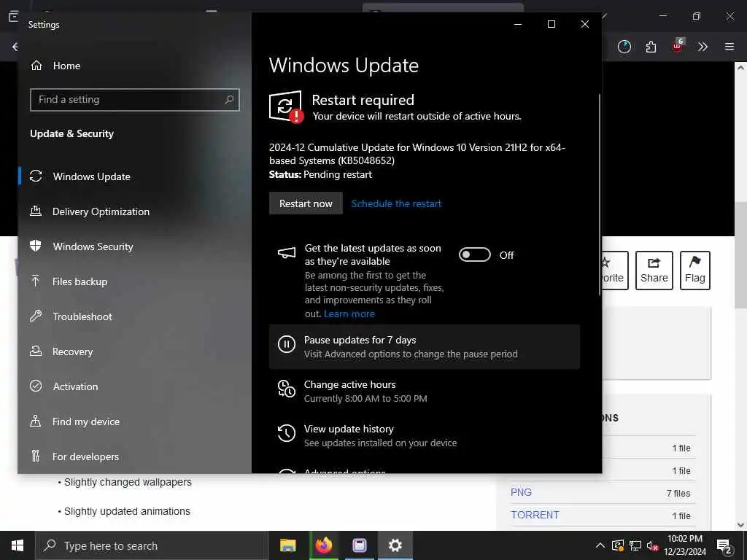Image resolution: width=747 pixels, height=560 pixels.
Task: Open View update history
Action: (425, 436)
